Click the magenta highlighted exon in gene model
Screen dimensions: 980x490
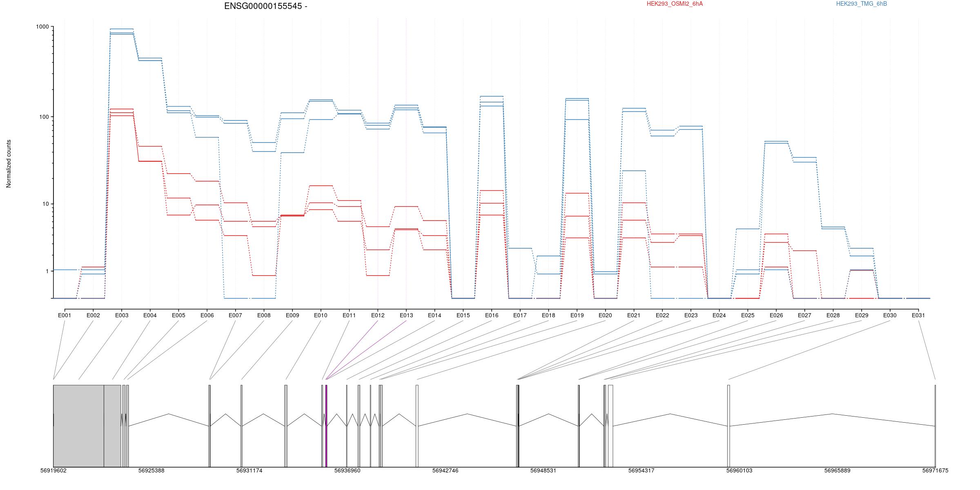[x=326, y=426]
